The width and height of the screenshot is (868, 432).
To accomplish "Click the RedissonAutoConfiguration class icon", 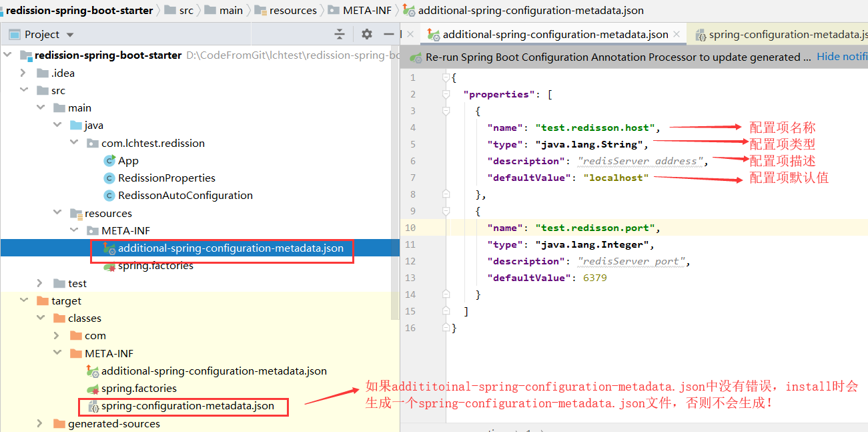I will point(109,195).
